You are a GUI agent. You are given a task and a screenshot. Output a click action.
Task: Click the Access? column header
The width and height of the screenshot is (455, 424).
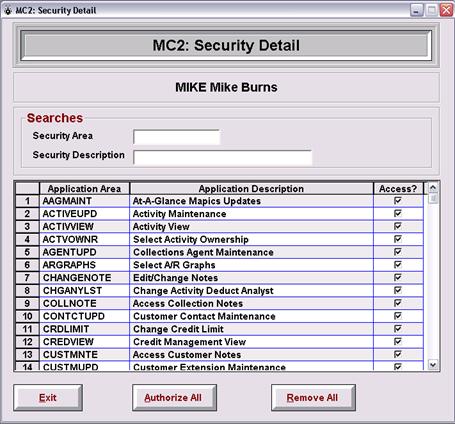coord(398,189)
